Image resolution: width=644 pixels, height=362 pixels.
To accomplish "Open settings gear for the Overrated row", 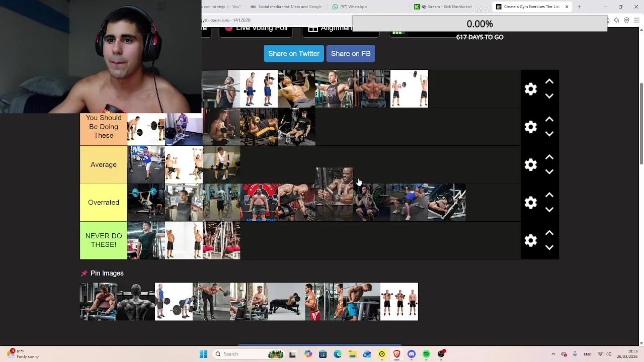I will click(531, 202).
